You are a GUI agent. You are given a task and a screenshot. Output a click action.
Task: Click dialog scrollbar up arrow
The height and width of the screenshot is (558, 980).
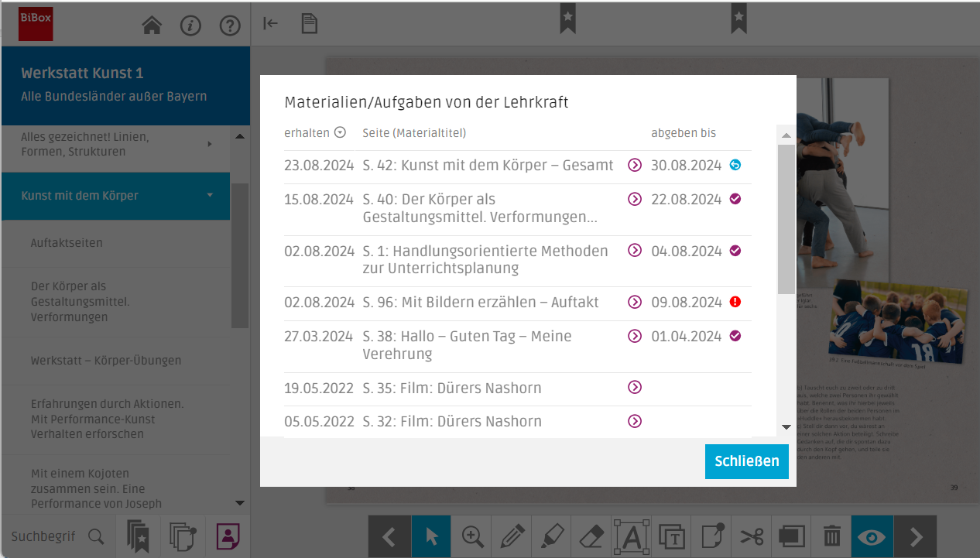click(x=786, y=135)
